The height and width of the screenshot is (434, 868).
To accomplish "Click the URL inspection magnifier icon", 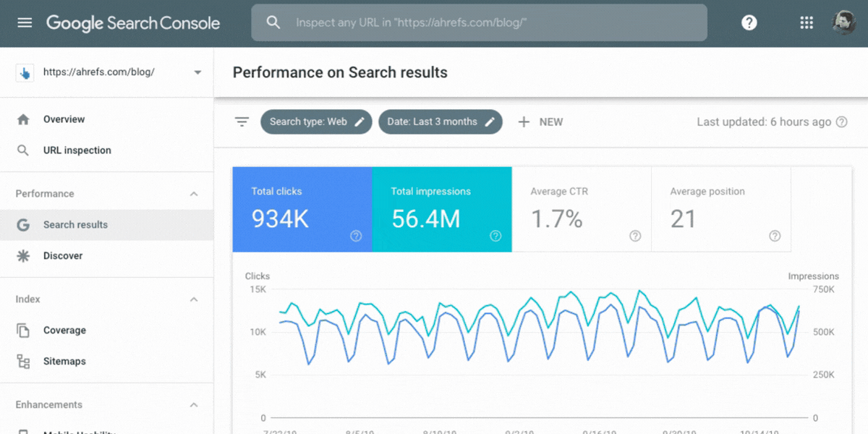I will [23, 150].
